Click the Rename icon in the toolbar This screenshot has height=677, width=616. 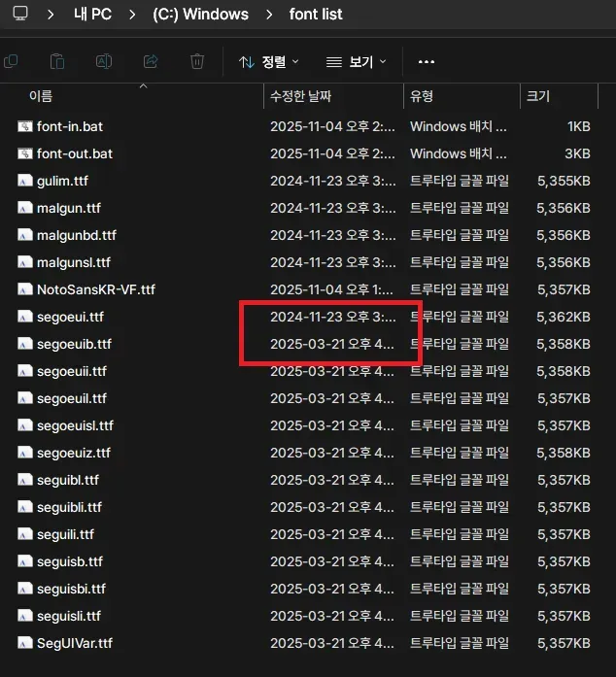click(x=104, y=61)
